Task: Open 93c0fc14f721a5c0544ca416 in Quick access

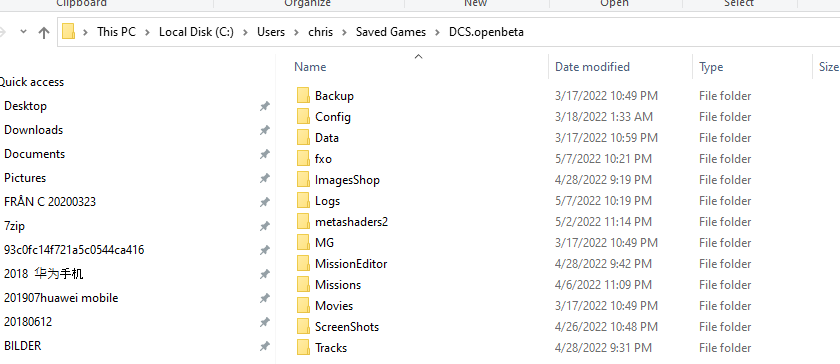Action: (74, 250)
